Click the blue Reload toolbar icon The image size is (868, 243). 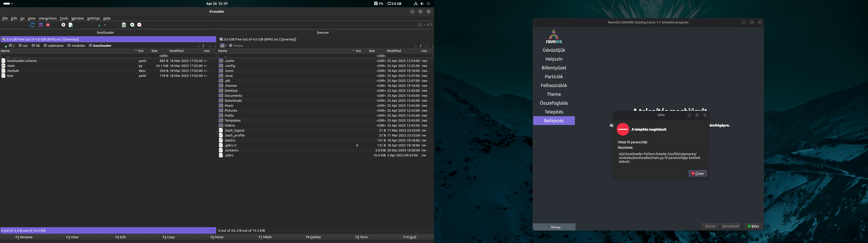tap(32, 25)
